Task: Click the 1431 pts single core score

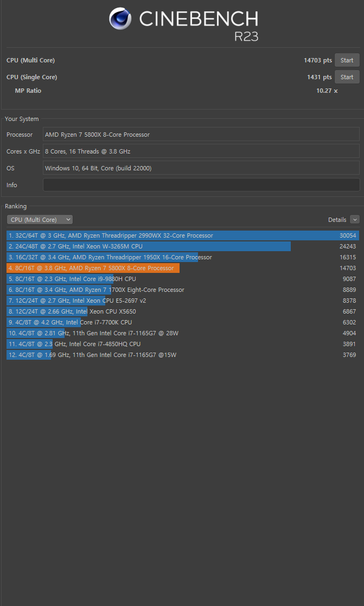Action: pyautogui.click(x=319, y=77)
